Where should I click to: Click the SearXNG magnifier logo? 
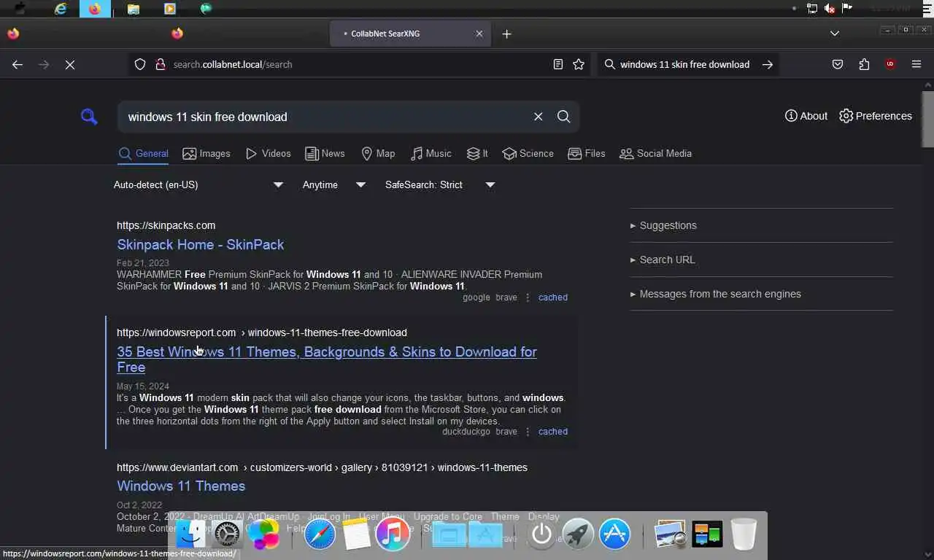89,117
